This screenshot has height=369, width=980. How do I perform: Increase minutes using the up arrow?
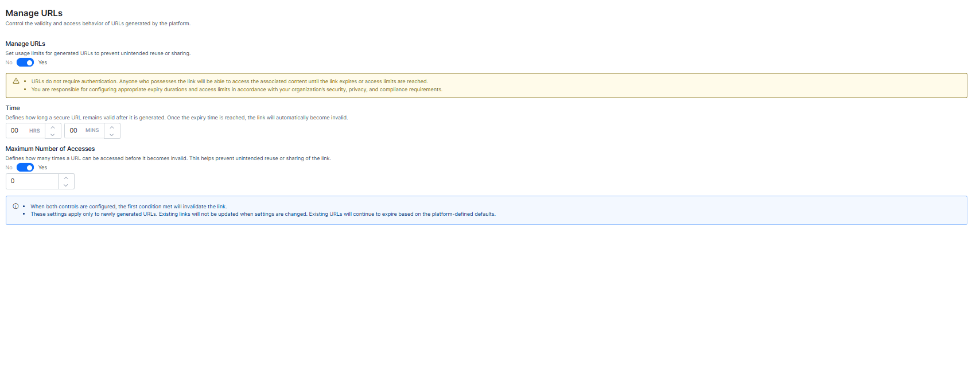tap(112, 127)
